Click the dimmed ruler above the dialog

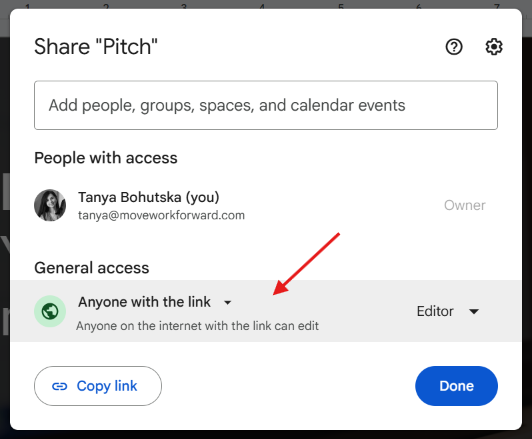(266, 4)
